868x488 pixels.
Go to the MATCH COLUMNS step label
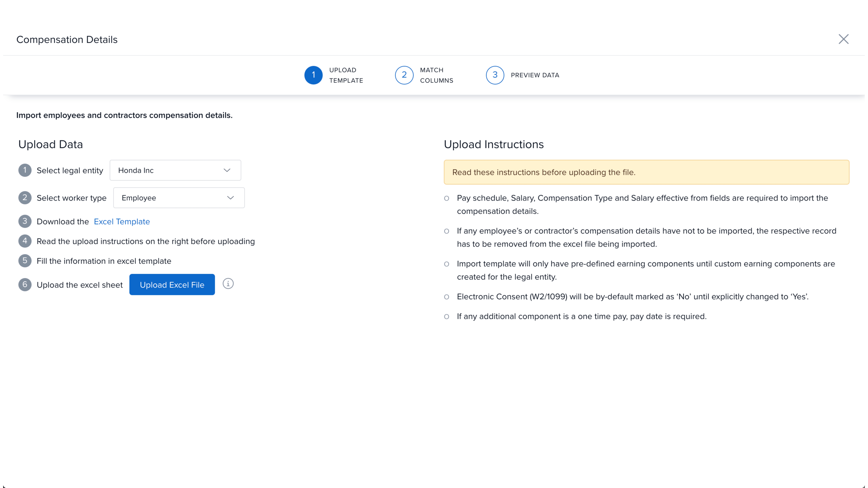pos(436,75)
